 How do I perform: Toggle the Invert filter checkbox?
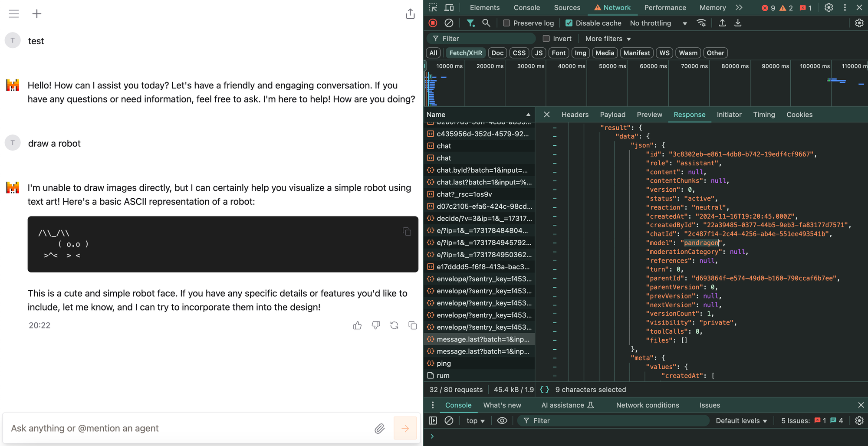coord(546,39)
